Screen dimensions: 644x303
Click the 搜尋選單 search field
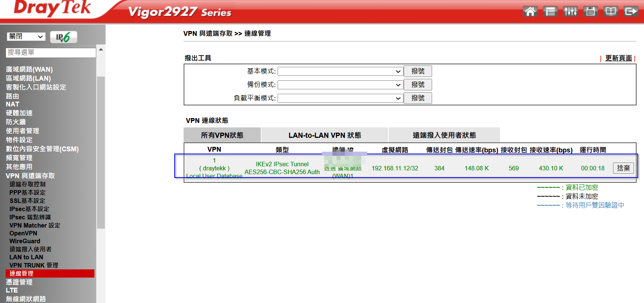(x=51, y=53)
